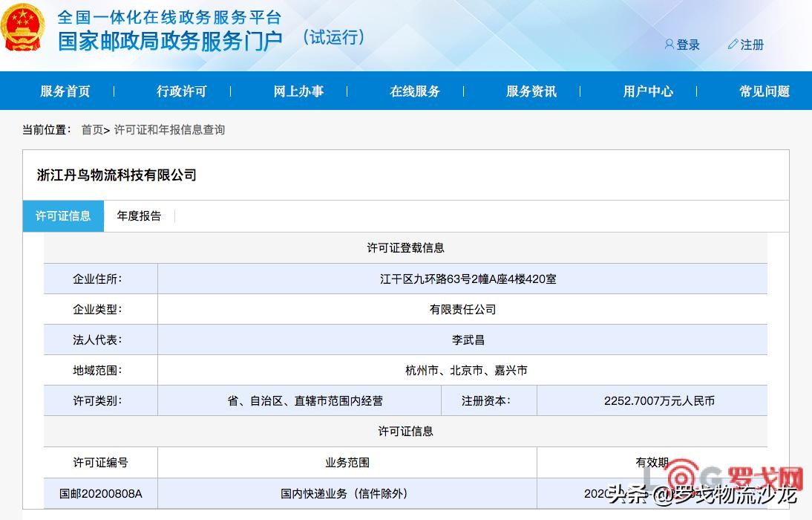Switch to the 年度报告 tab
Image resolution: width=812 pixels, height=520 pixels.
point(139,216)
